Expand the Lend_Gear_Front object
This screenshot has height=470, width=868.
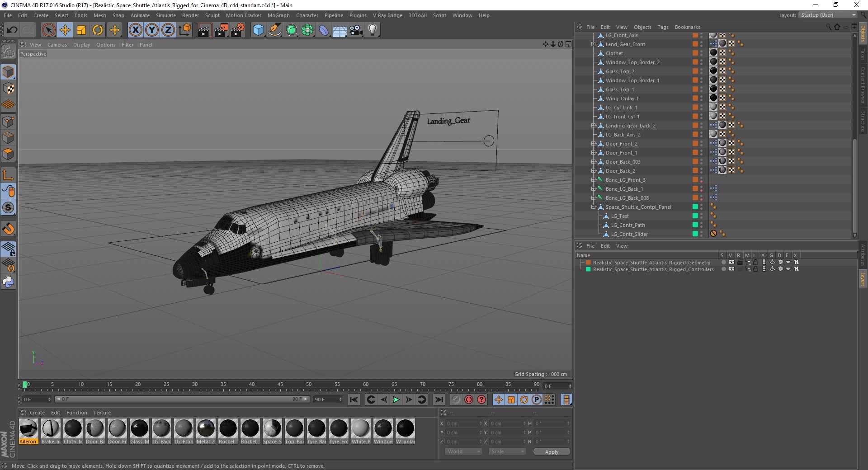point(593,44)
